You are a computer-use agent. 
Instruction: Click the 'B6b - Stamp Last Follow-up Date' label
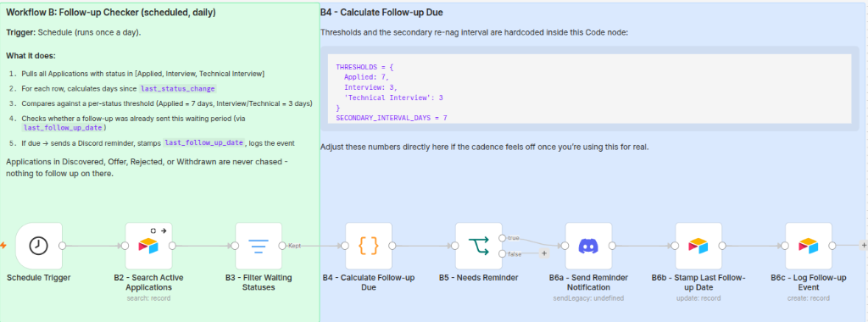point(698,283)
